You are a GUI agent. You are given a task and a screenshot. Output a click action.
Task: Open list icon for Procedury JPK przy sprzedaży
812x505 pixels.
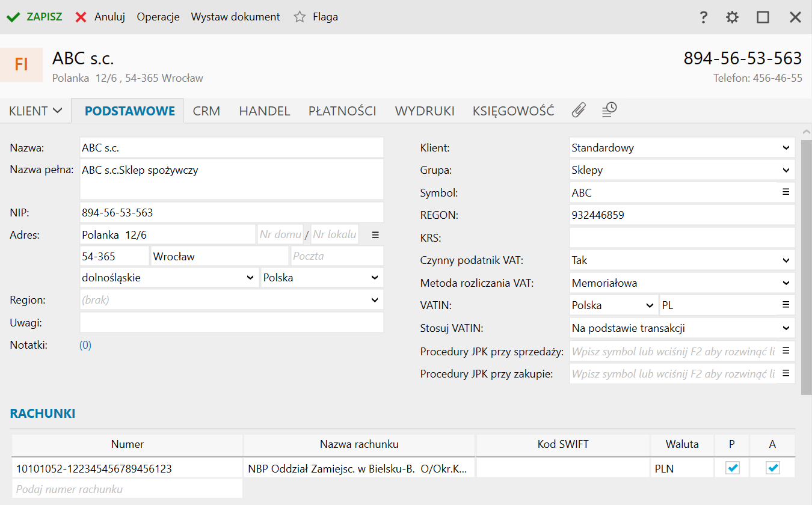click(x=786, y=350)
